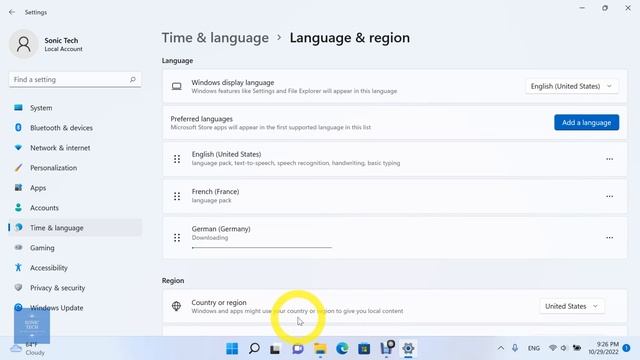Viewport: 640px width, 360px height.
Task: Open Gaming settings category
Action: [75, 248]
